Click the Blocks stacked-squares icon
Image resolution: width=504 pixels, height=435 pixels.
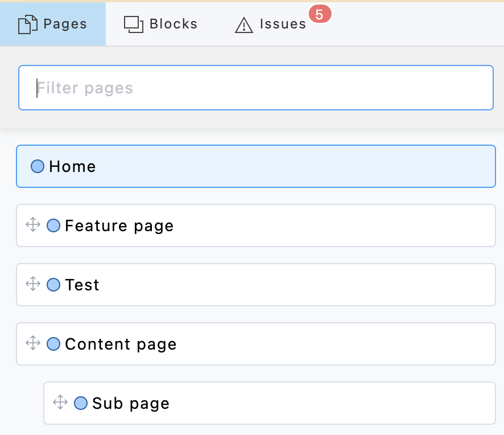[134, 24]
